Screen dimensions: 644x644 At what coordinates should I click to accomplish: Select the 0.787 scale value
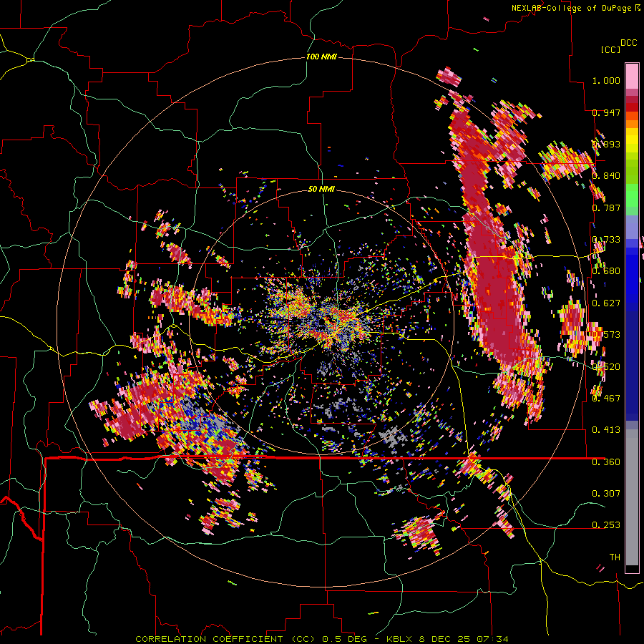click(606, 208)
